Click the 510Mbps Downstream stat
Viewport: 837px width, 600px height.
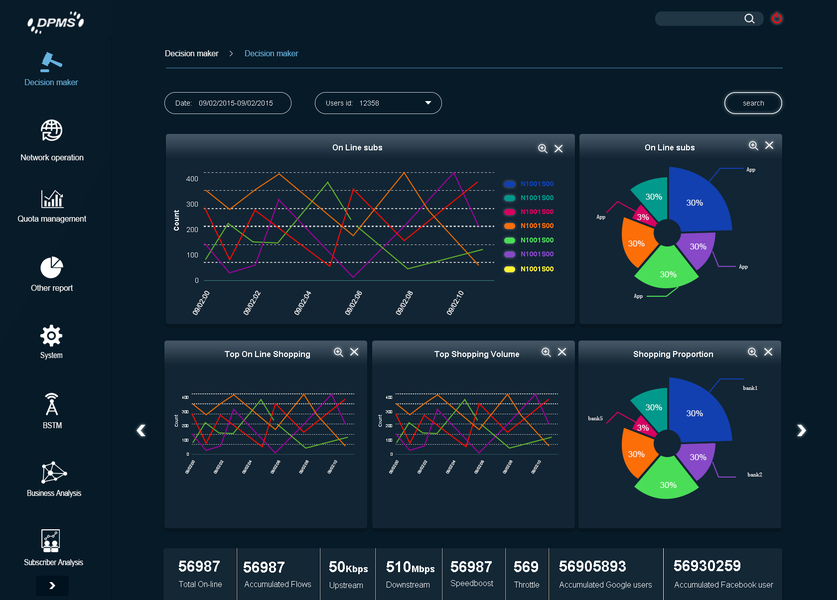409,574
